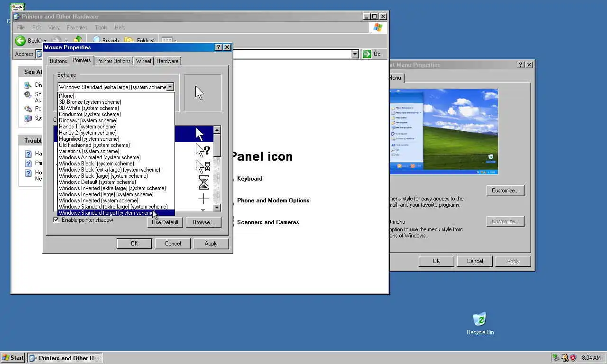The image size is (607, 364).
Task: Click the Mouse Properties help question-mark button
Action: click(218, 47)
